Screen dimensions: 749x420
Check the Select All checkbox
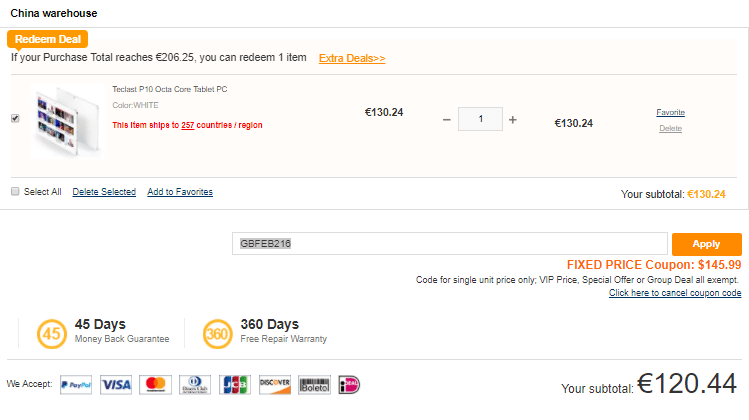pos(15,191)
